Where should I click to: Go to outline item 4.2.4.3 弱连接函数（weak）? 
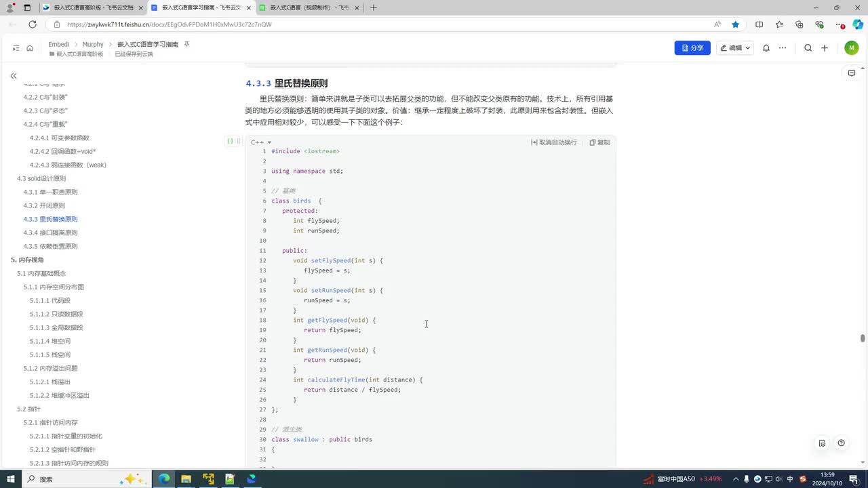[x=68, y=165]
